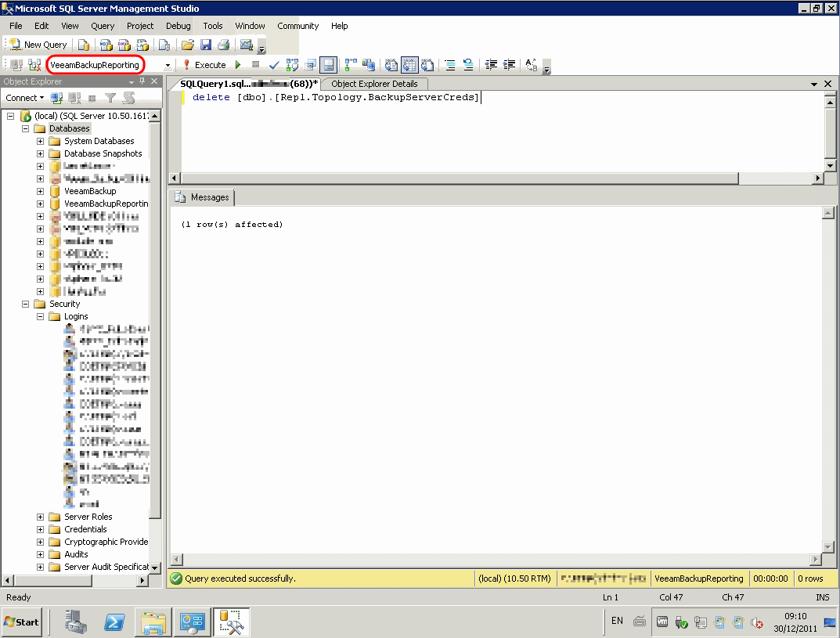The width and height of the screenshot is (840, 638).
Task: Expand the System Databases folder
Action: 40,141
